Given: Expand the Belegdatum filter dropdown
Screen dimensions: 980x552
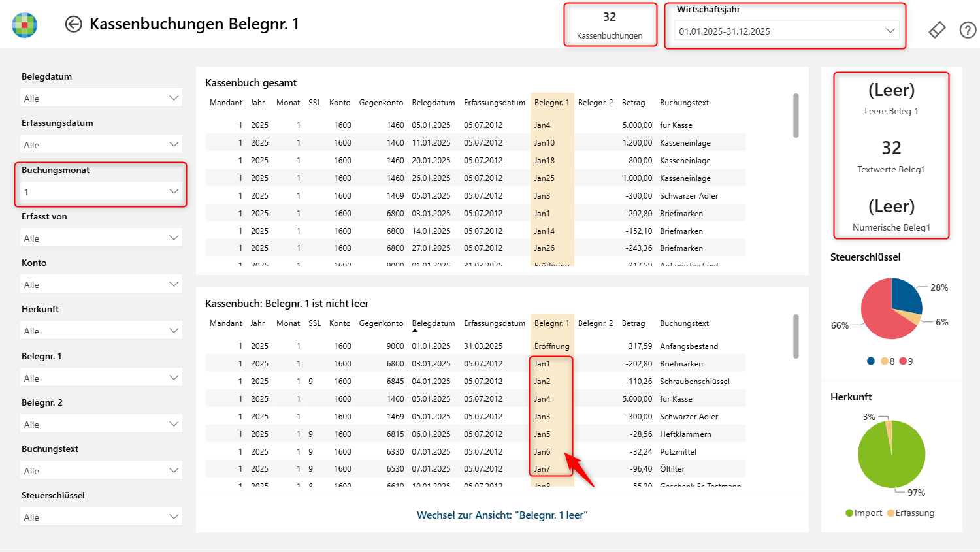Looking at the screenshot, I should [101, 98].
